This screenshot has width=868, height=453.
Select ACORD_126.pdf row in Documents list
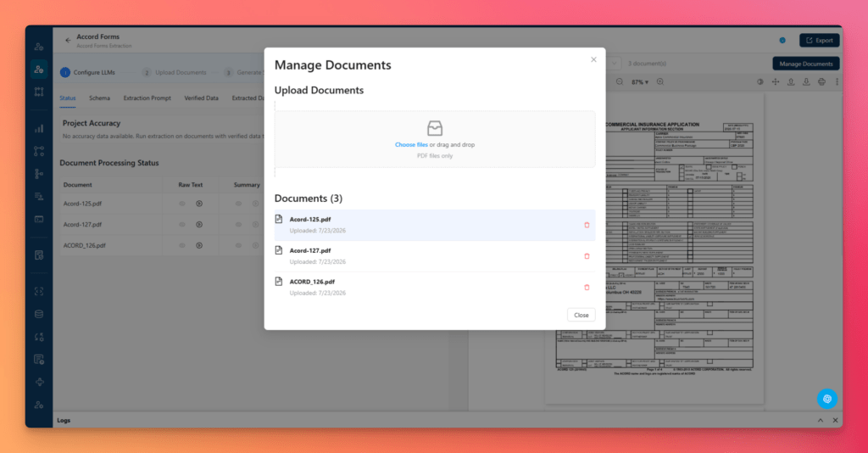point(435,287)
